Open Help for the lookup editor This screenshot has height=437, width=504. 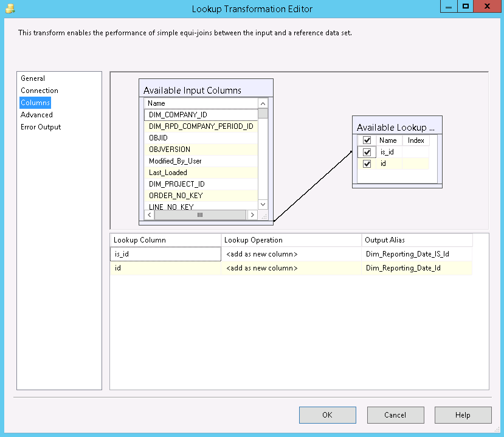pyautogui.click(x=463, y=415)
